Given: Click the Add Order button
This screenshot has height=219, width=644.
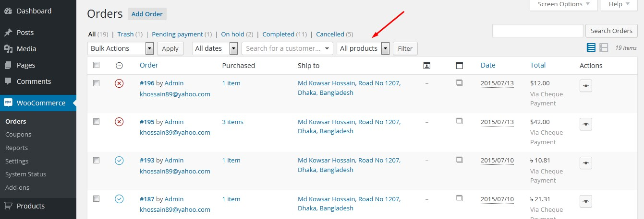Looking at the screenshot, I should [x=147, y=14].
